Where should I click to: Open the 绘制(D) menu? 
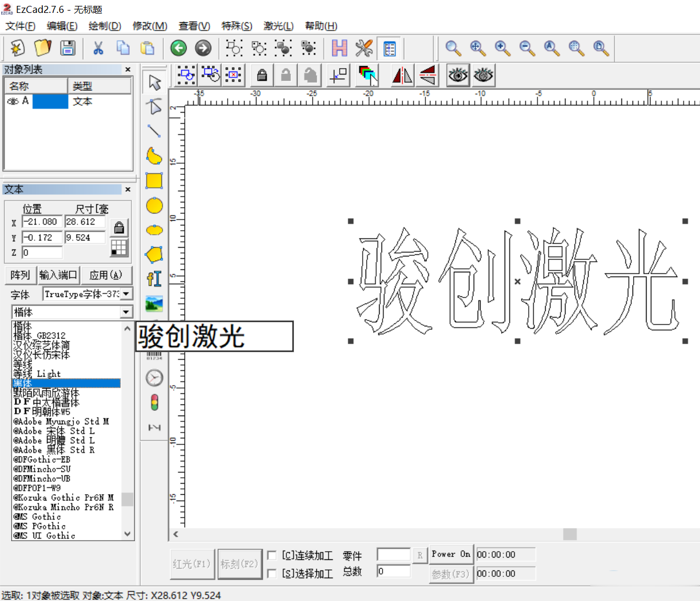click(x=104, y=26)
